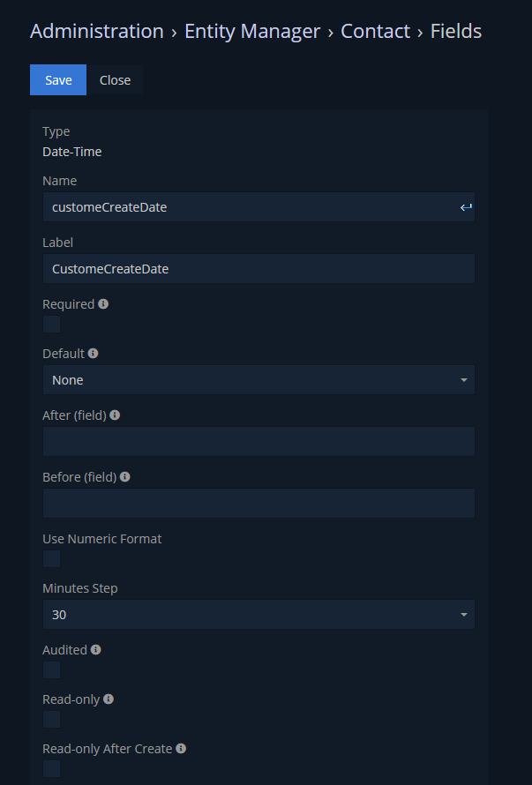
Task: Open the Default dropdown showing None
Action: click(x=259, y=380)
